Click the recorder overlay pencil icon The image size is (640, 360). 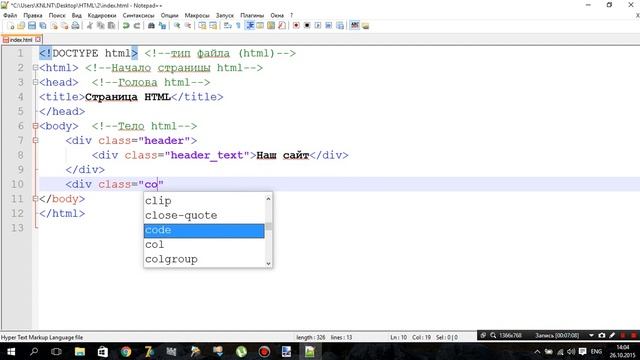point(612,336)
